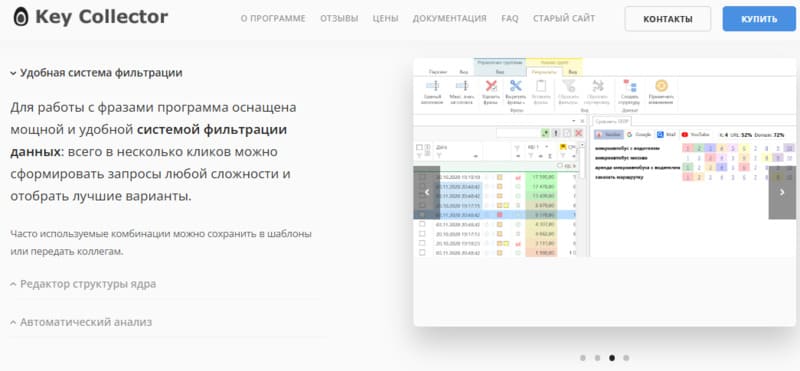Click the Сбросить фильтры funnel icon
The image size is (800, 371).
(x=568, y=86)
